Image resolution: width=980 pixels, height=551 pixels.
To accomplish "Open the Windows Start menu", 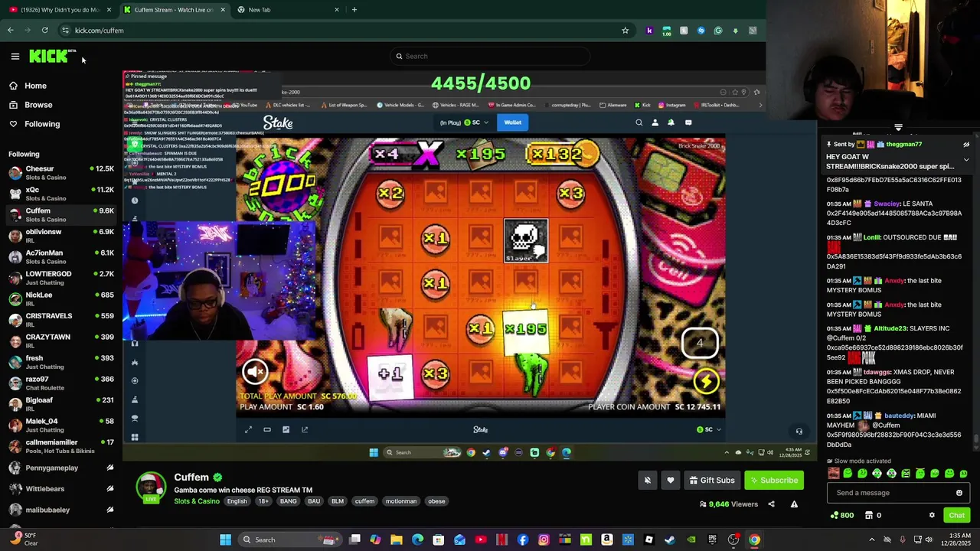I will (x=225, y=540).
